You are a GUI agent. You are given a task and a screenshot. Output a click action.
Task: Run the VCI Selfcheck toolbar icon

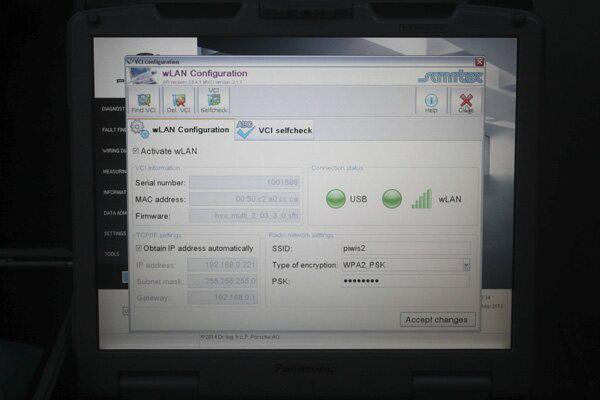pos(214,101)
